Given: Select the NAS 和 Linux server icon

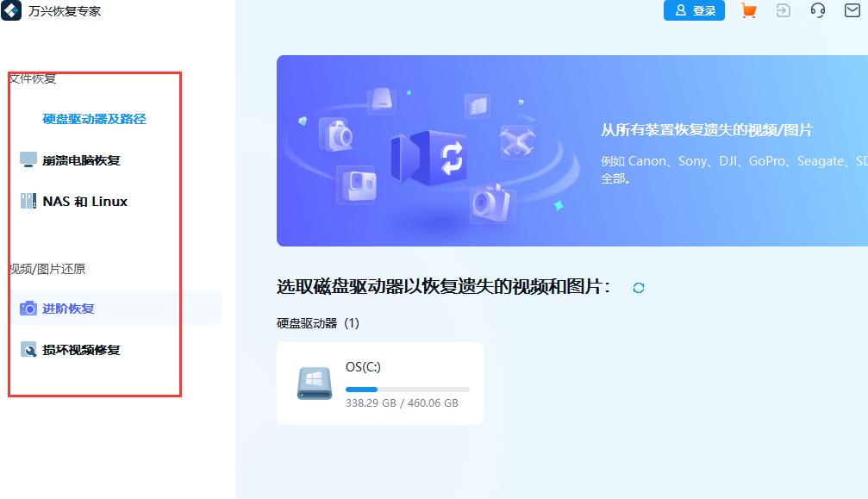Looking at the screenshot, I should coord(28,201).
